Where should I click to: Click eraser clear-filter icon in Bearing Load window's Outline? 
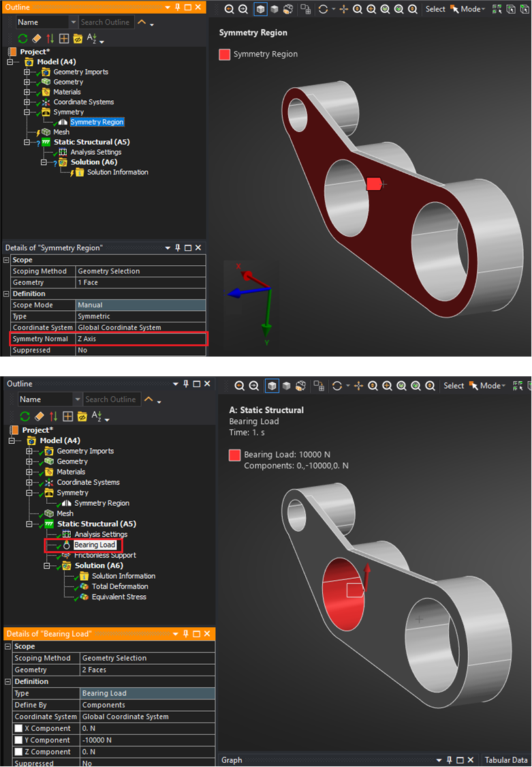(x=40, y=417)
